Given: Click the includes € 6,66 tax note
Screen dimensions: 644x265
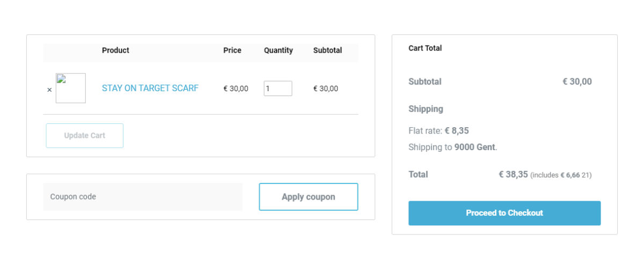Looking at the screenshot, I should tap(561, 175).
